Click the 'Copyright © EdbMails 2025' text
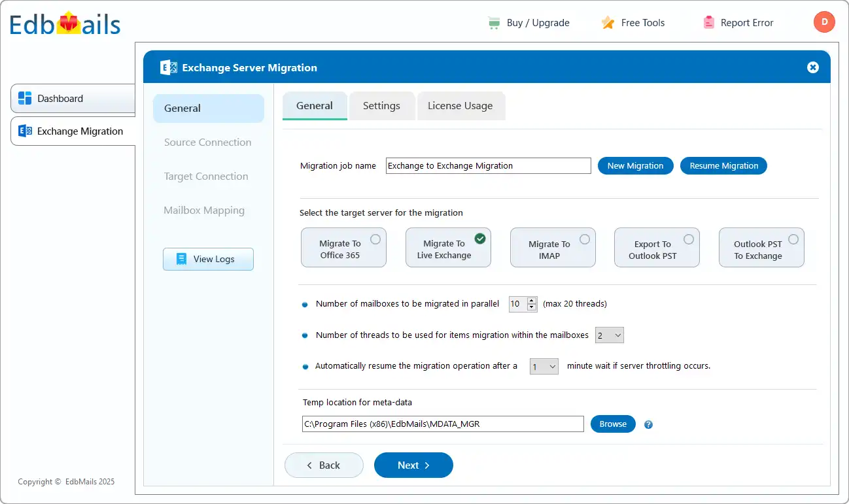This screenshot has width=849, height=504. click(x=66, y=482)
